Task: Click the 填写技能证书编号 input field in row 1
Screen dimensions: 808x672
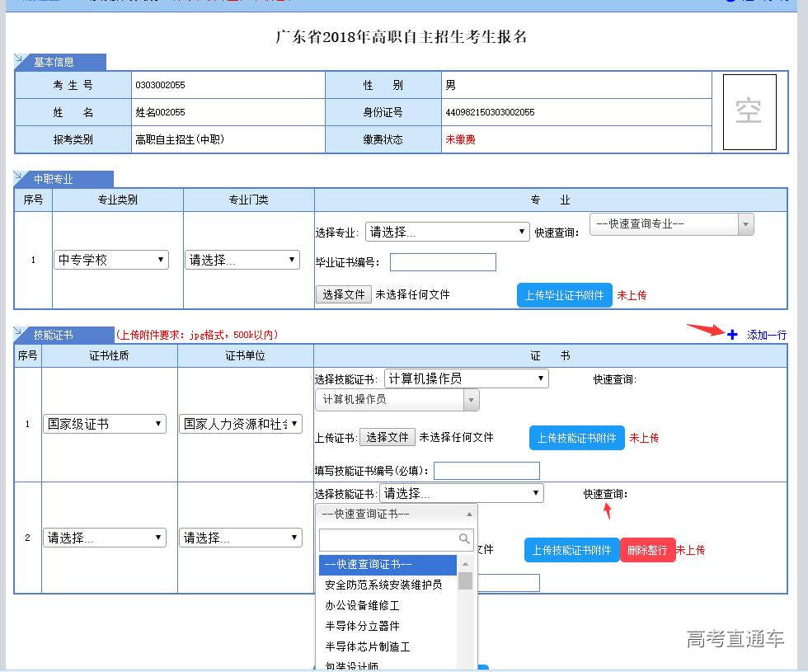Action: click(x=486, y=471)
